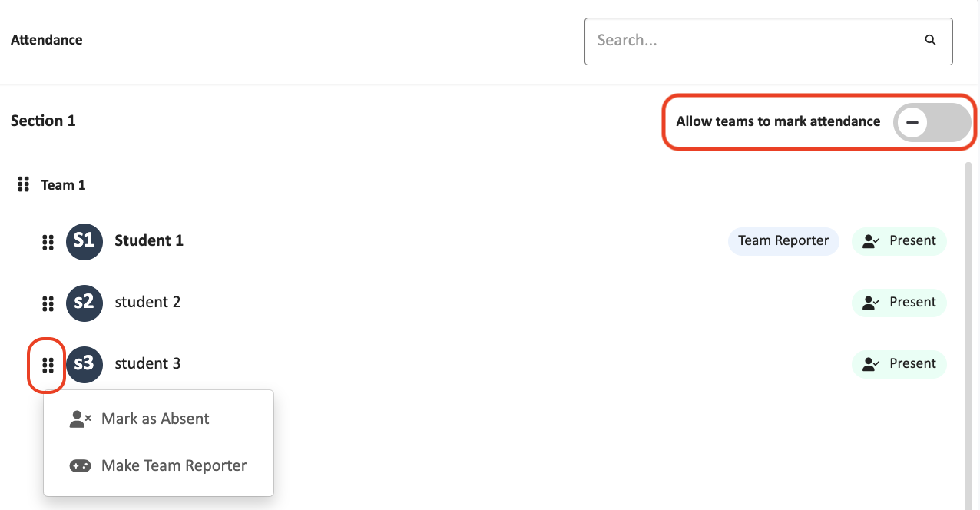Click the person-check icon on Student 1's Present badge
This screenshot has height=510, width=980.
[x=870, y=240]
